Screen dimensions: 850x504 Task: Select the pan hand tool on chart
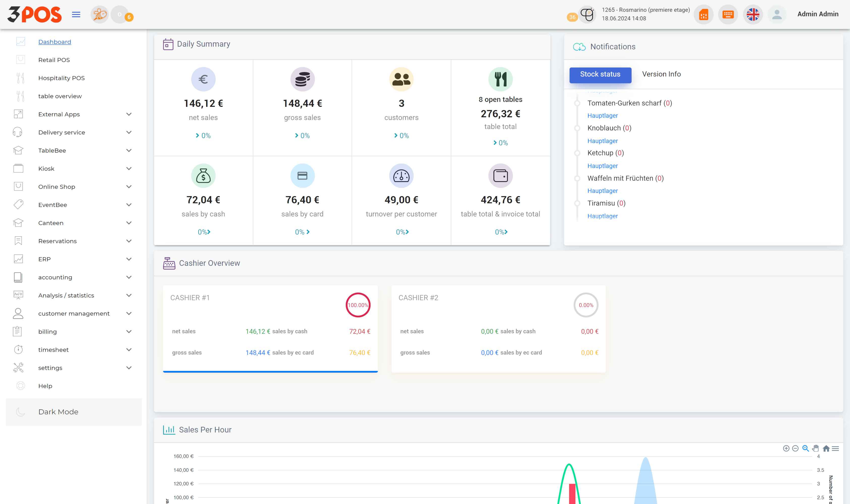point(815,448)
